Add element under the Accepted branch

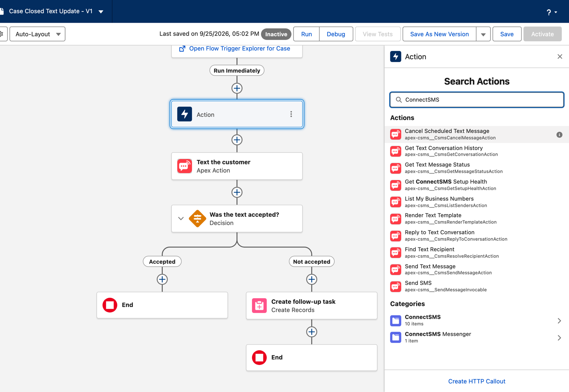[x=162, y=279]
